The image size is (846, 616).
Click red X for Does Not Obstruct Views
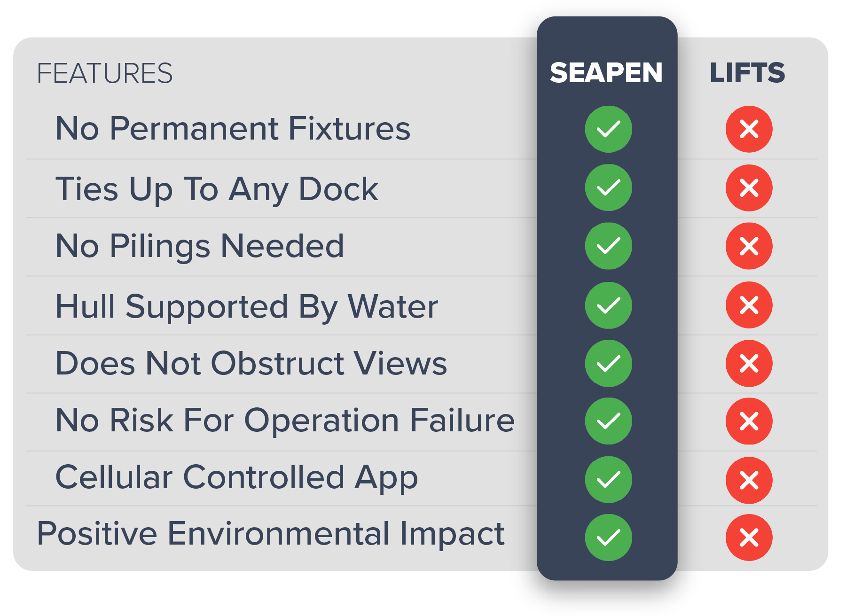coord(749,363)
